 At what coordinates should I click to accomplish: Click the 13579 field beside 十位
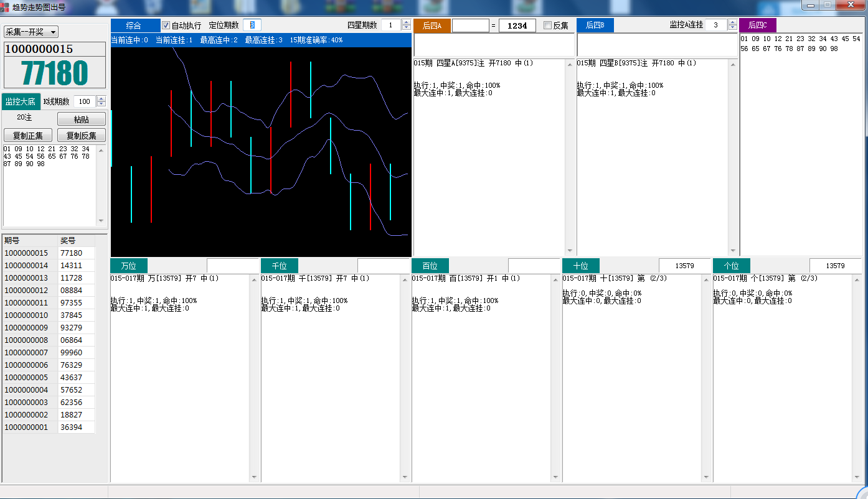click(x=684, y=266)
